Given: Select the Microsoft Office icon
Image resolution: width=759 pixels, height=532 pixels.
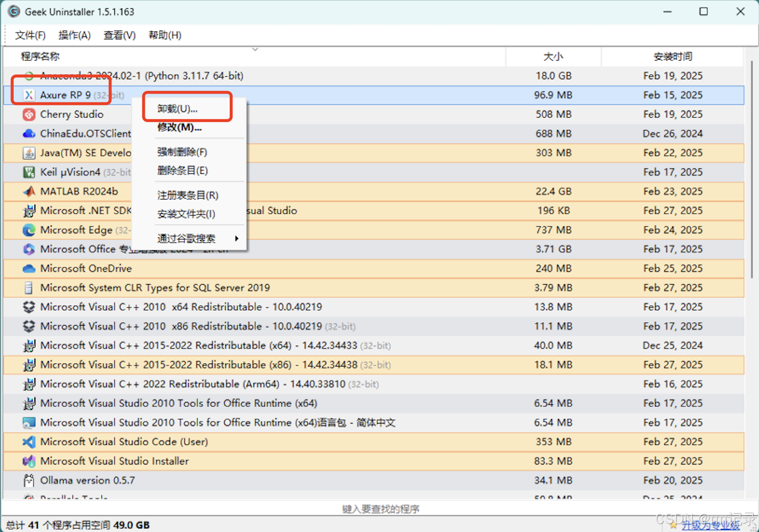Looking at the screenshot, I should click(29, 249).
